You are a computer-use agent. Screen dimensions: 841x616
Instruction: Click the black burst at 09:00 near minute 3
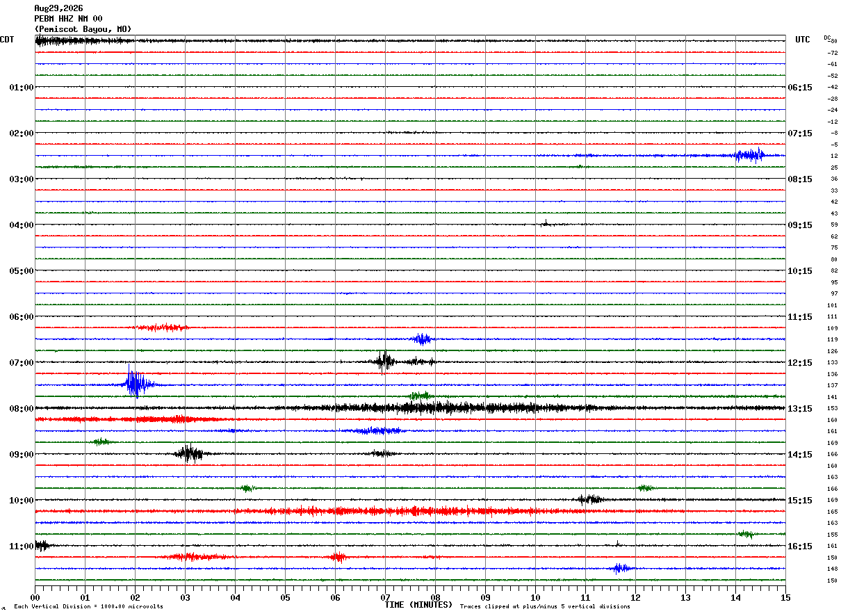click(188, 453)
